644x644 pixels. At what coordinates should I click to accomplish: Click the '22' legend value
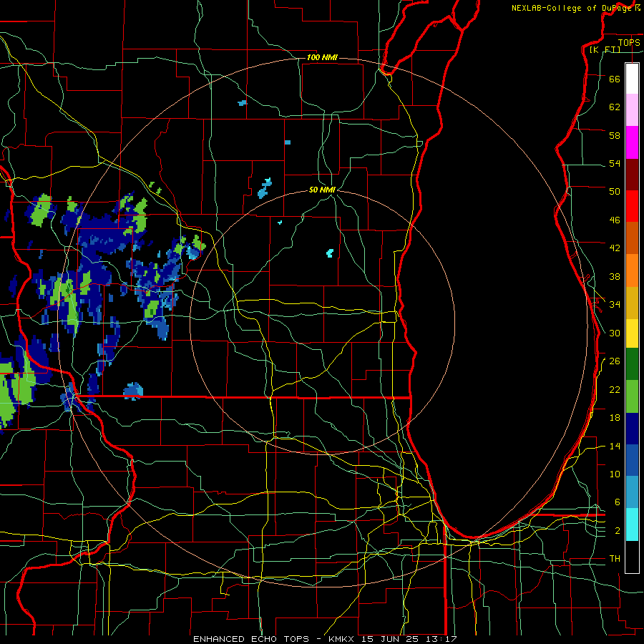tap(615, 389)
